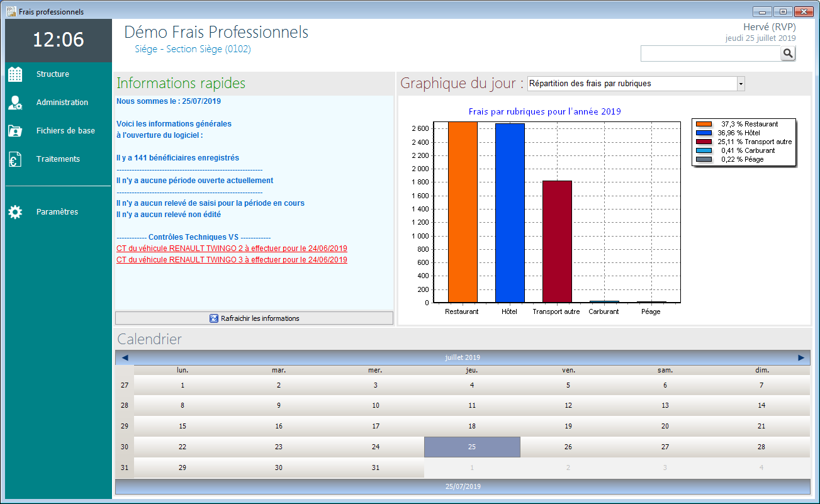The image size is (820, 504).
Task: Click the Administration user-gear icon
Action: pyautogui.click(x=15, y=103)
